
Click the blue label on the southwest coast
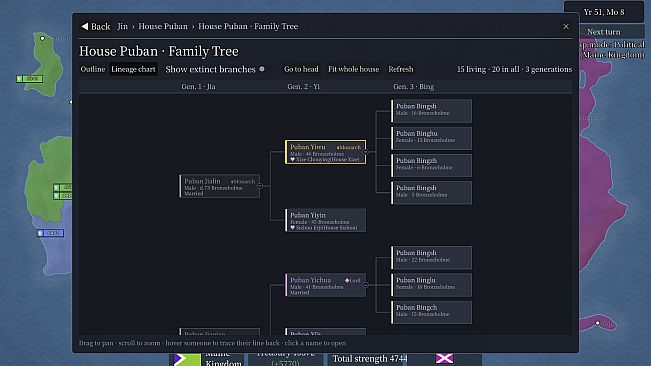coord(50,233)
